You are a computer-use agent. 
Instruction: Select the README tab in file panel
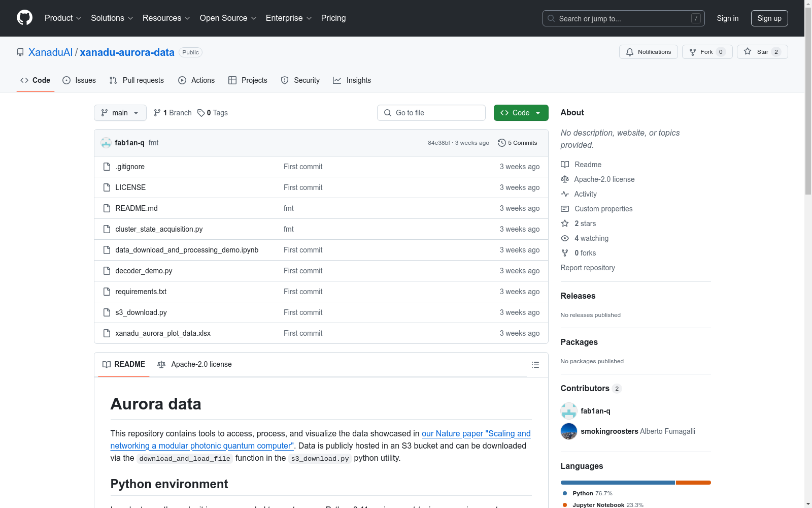124,364
